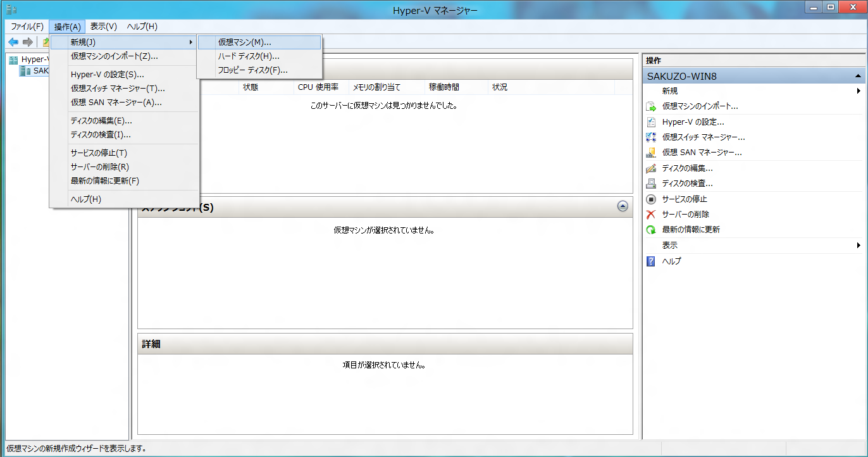Select サービスの停止(T) in the dropdown menu
The height and width of the screenshot is (457, 868).
[x=125, y=153]
